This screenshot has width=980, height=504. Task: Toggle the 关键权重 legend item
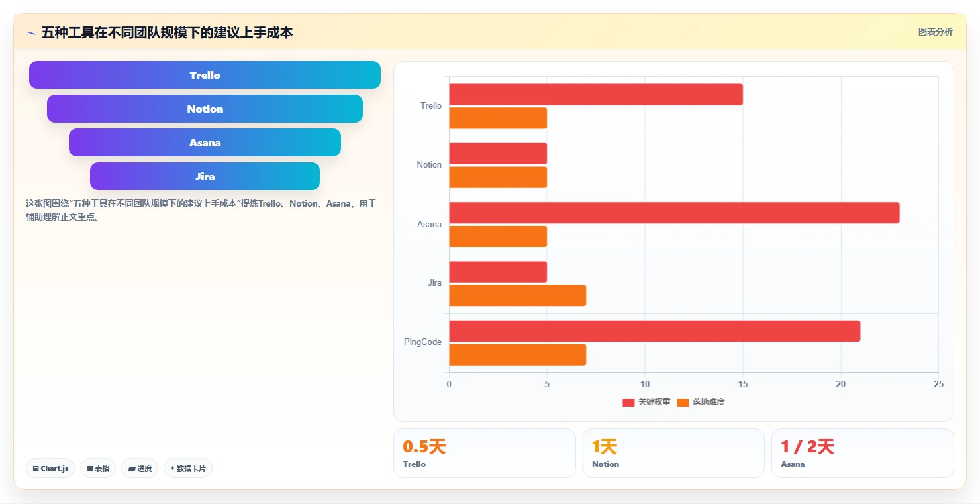[x=646, y=402]
